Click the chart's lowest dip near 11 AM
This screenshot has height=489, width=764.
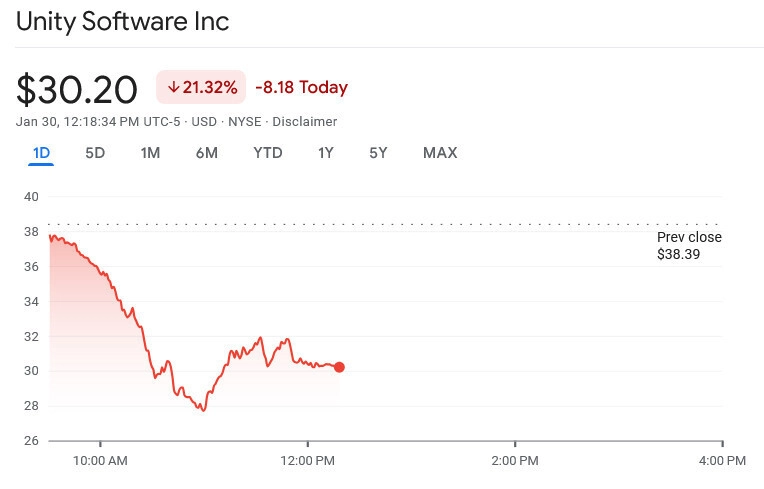click(203, 410)
